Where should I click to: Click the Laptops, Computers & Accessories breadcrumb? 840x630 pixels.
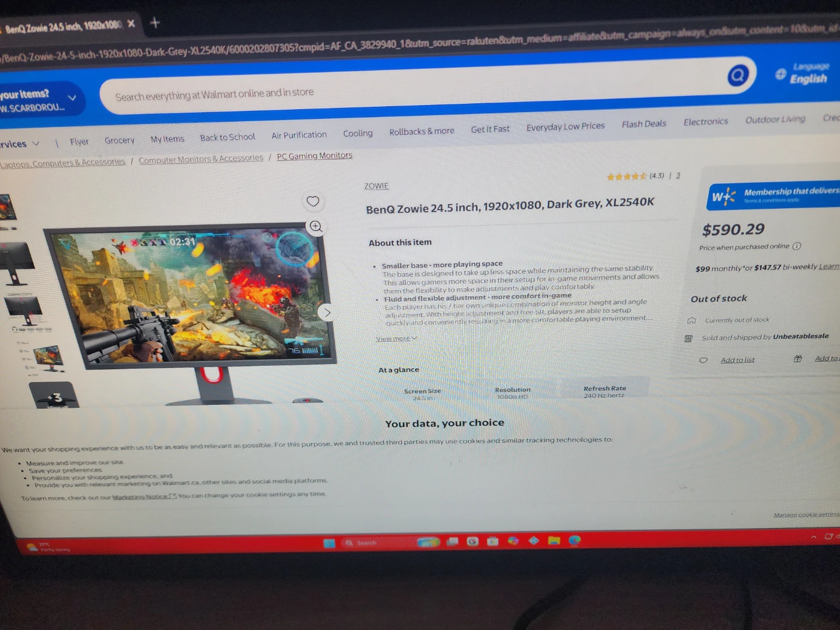(62, 163)
